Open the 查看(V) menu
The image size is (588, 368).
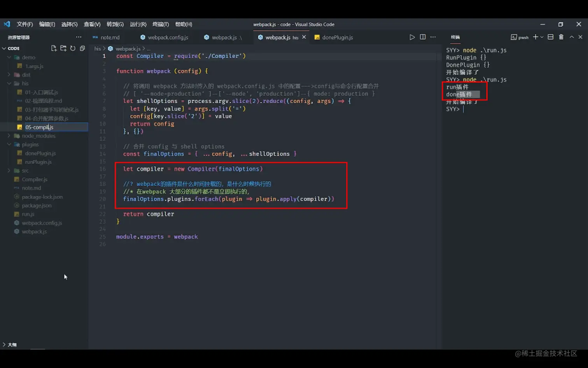[92, 24]
